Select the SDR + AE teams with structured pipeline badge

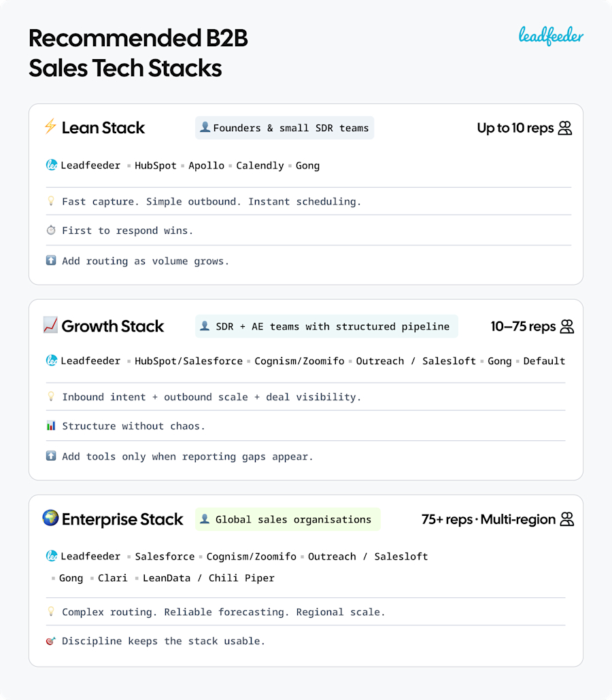click(x=326, y=326)
